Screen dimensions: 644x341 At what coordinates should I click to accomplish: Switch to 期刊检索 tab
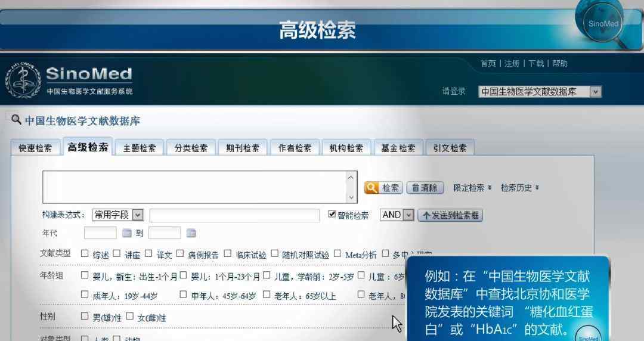click(243, 148)
